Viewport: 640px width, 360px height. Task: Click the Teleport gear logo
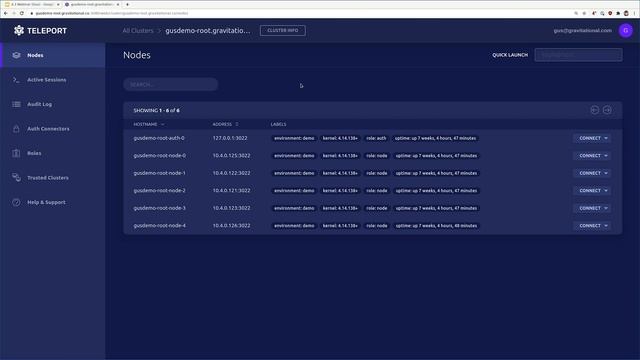(x=19, y=30)
